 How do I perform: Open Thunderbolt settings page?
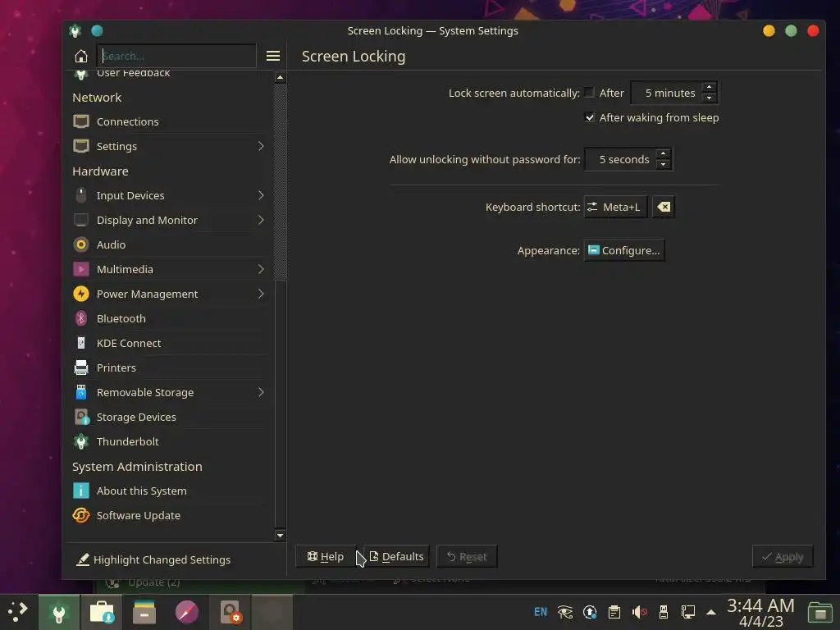click(x=169, y=442)
